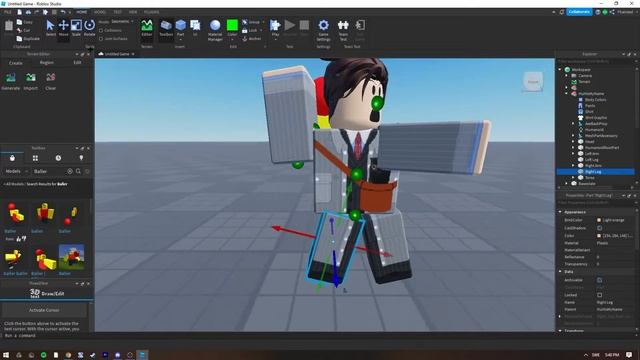Click the Activate Cursor button
640x360 pixels.
click(44, 310)
